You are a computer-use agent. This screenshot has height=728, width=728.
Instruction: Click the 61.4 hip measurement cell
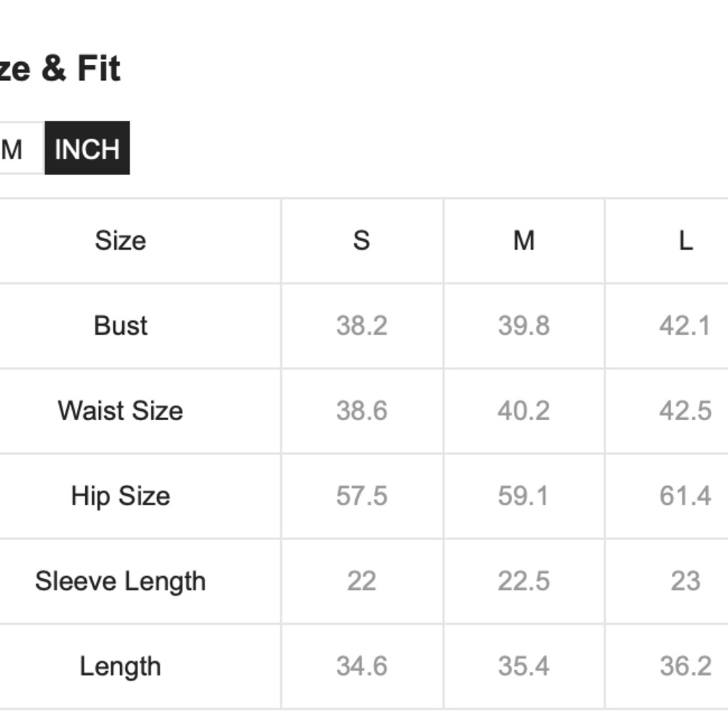[685, 496]
